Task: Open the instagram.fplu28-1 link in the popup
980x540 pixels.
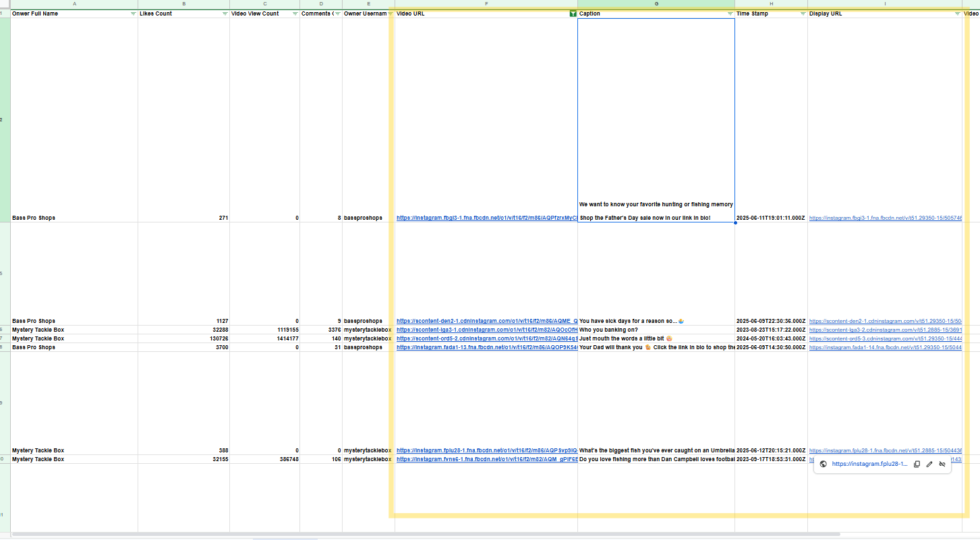Action: coord(869,464)
